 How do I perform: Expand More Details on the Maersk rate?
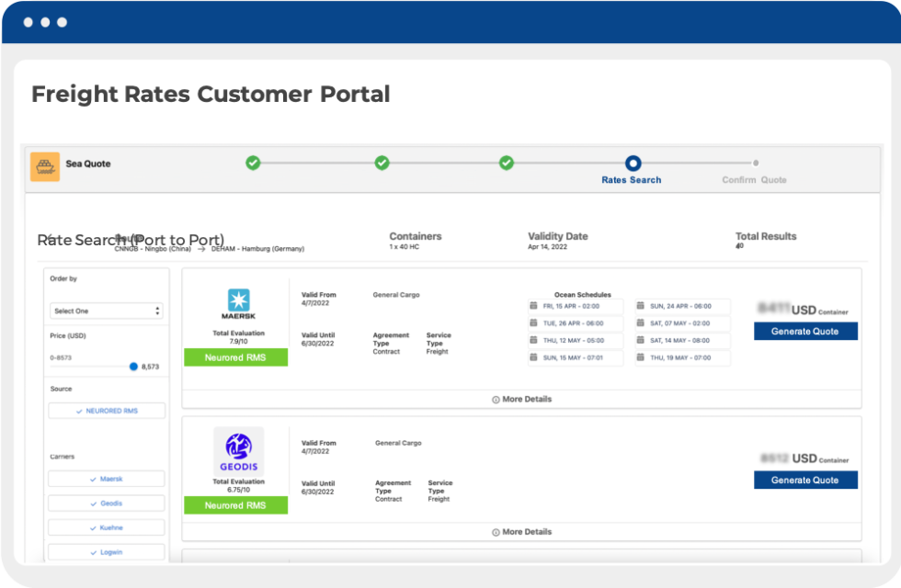click(527, 399)
